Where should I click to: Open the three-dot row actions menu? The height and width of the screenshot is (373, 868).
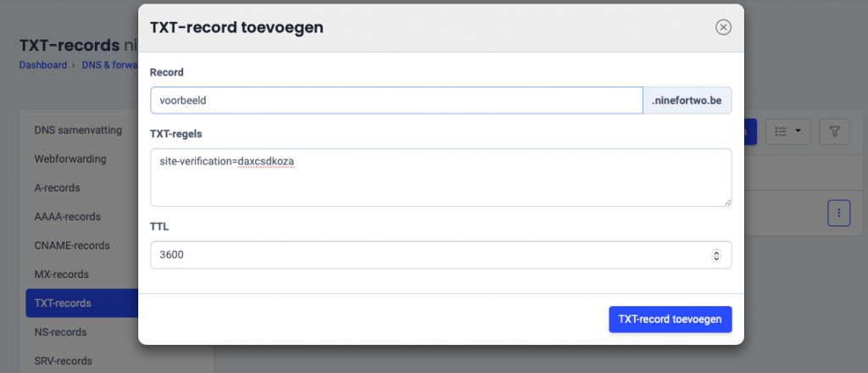(837, 213)
